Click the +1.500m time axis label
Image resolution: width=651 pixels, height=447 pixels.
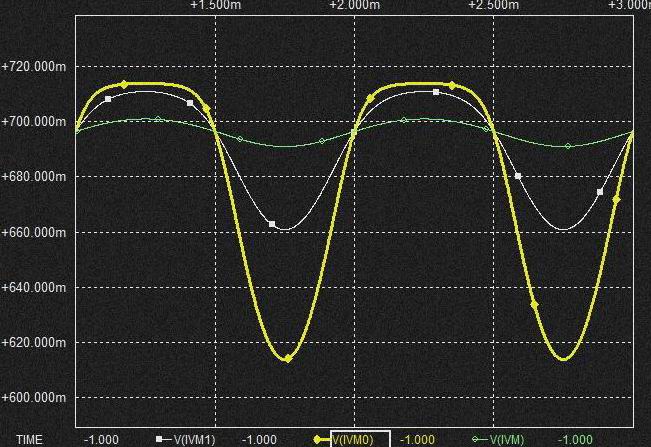(x=215, y=6)
